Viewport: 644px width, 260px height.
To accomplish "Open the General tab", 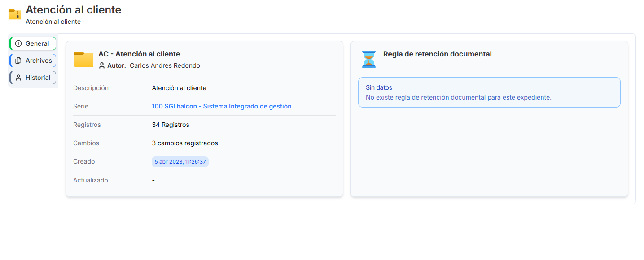I will click(33, 43).
